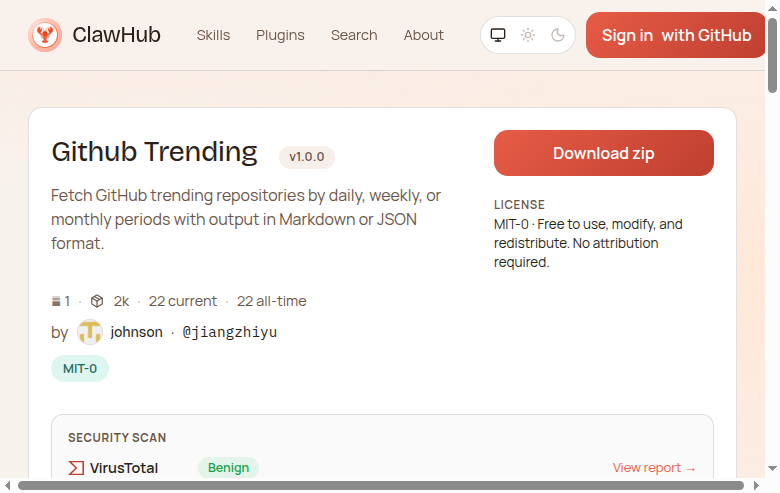Click the VirusTotal sigma icon

click(x=76, y=468)
